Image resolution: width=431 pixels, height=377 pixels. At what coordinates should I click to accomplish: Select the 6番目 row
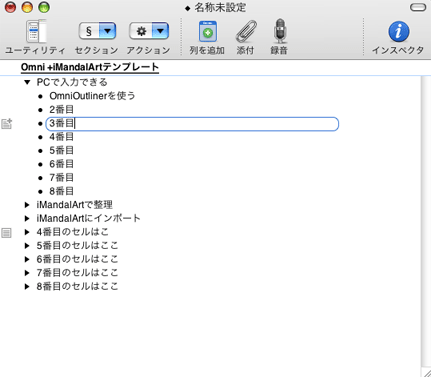coord(62,164)
